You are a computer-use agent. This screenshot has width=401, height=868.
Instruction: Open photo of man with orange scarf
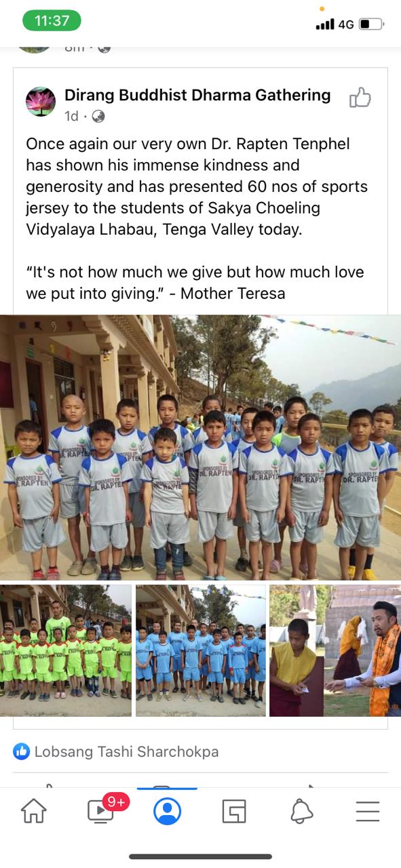[x=335, y=651]
